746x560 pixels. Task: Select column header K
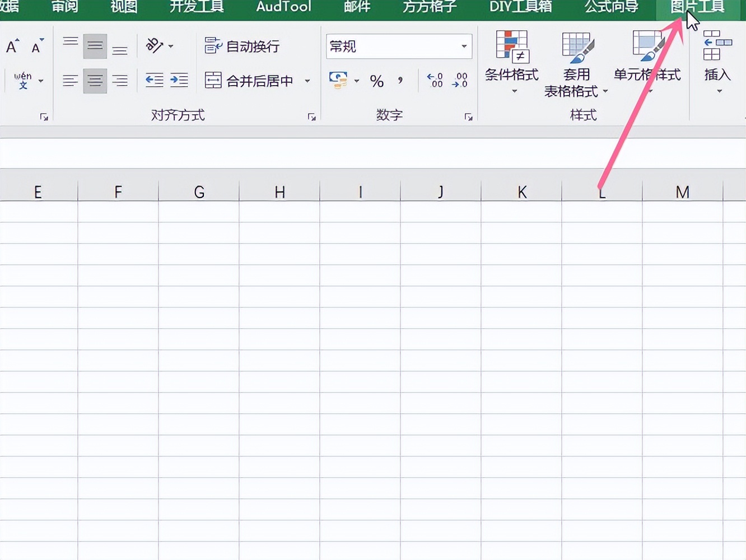point(521,192)
